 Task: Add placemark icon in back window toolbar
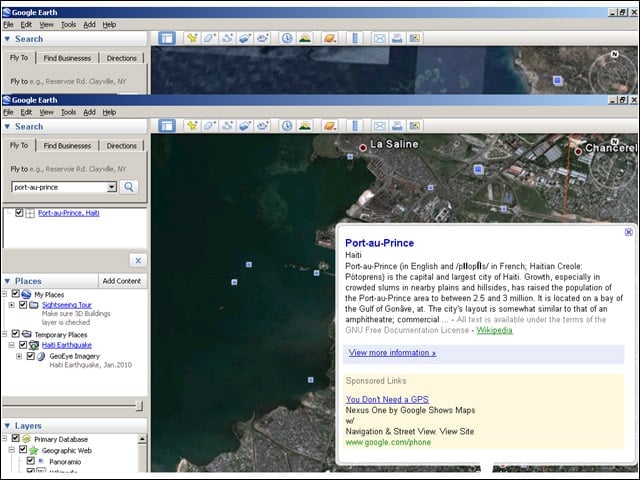[192, 38]
